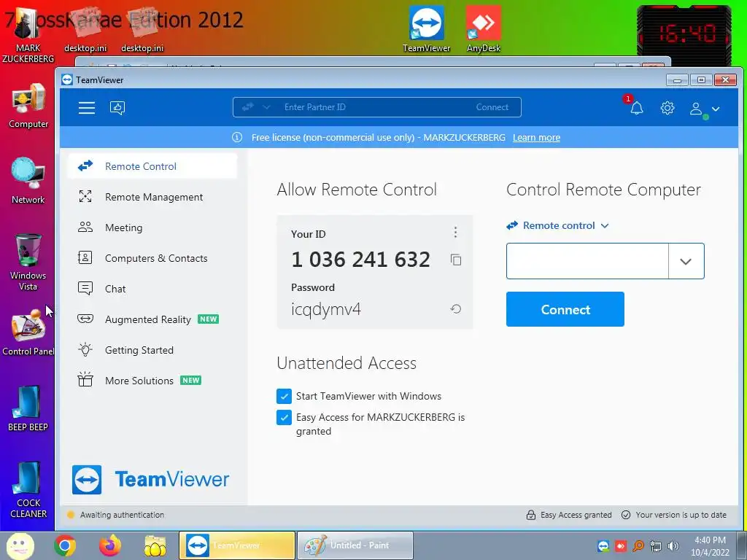Image resolution: width=747 pixels, height=560 pixels.
Task: Open the TeamViewer desktop shortcut
Action: [x=426, y=29]
